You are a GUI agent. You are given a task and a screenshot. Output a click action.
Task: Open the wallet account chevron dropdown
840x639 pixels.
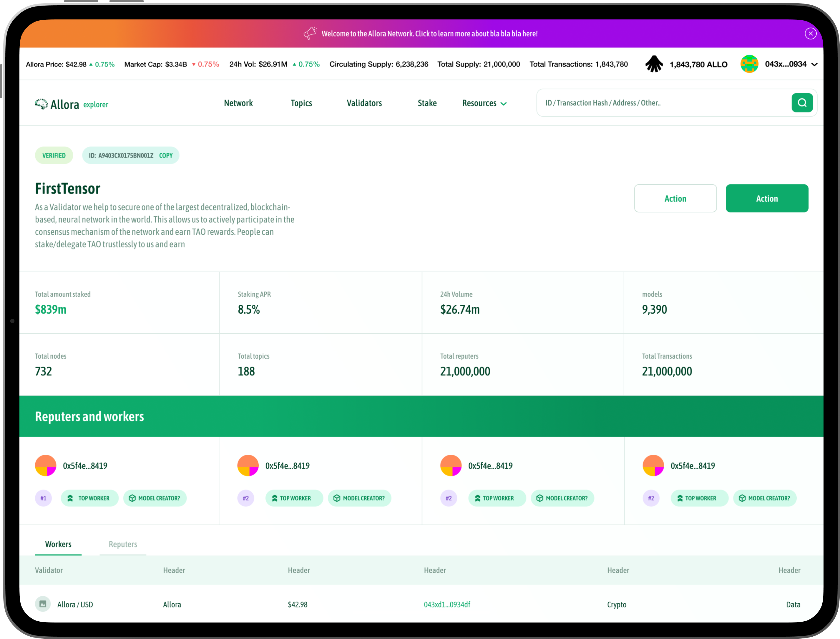point(814,64)
